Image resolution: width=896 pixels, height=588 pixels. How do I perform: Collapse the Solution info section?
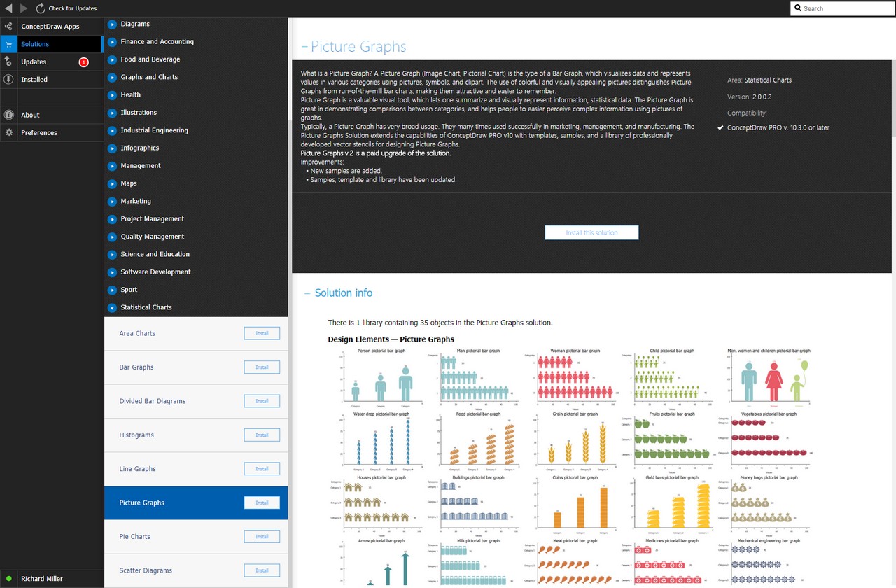(307, 293)
